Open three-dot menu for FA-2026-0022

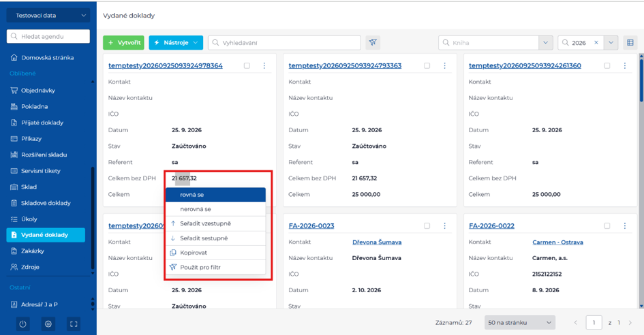point(625,226)
